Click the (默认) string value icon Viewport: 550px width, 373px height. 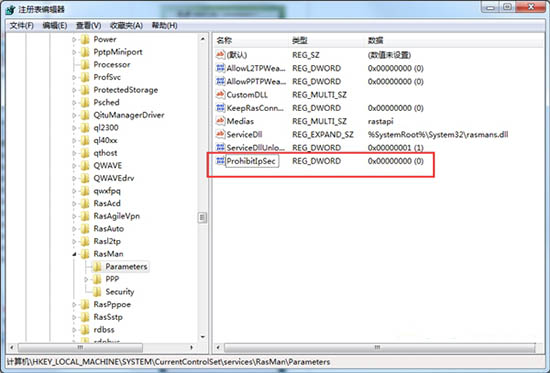tap(220, 55)
